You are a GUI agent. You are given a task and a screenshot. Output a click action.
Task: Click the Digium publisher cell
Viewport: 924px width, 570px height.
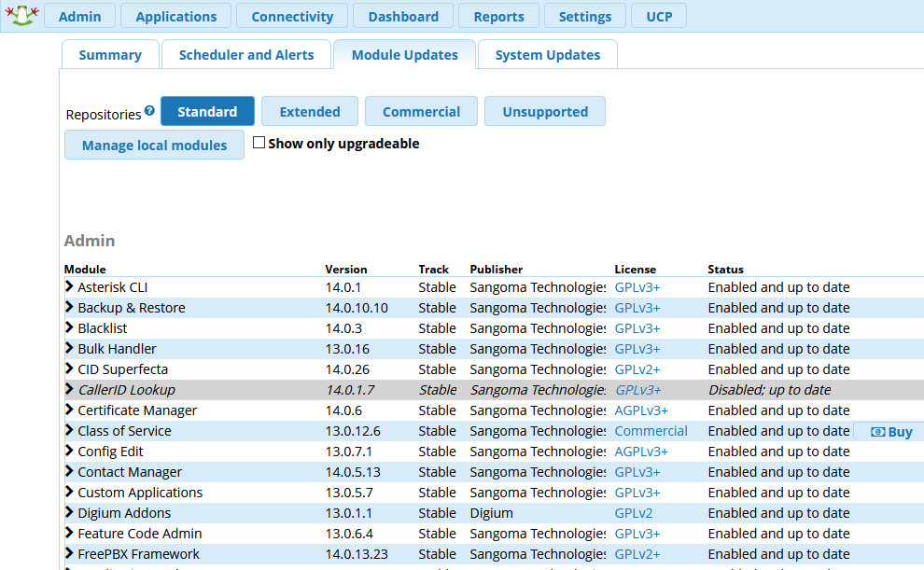point(492,513)
